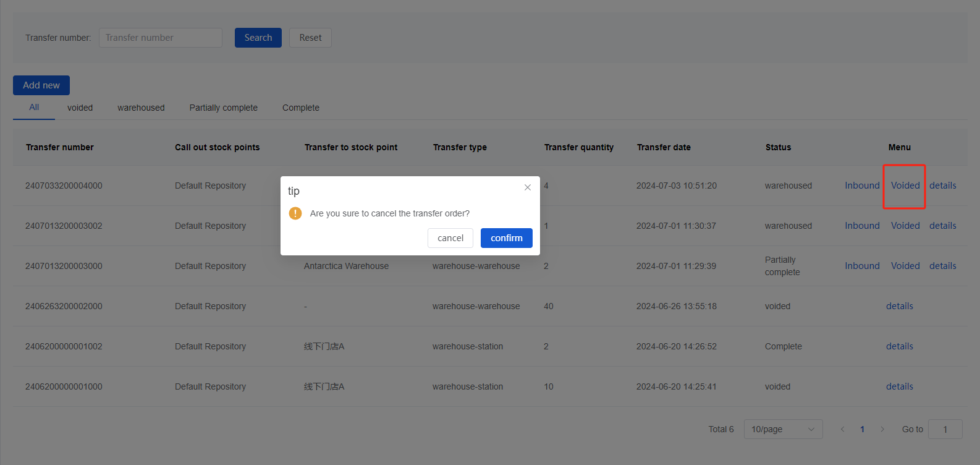Screen dimensions: 980x465
Task: Click transfer number 2406200000001000
Action: point(64,386)
